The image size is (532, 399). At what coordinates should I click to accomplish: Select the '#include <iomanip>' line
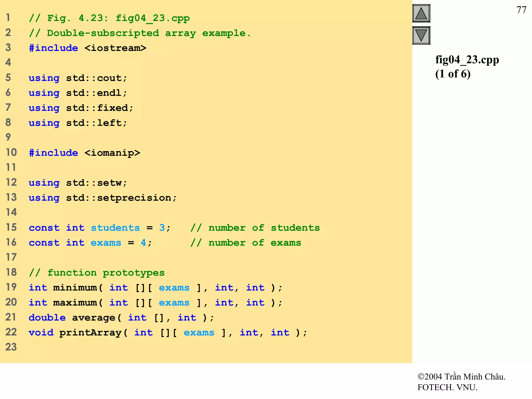[85, 153]
